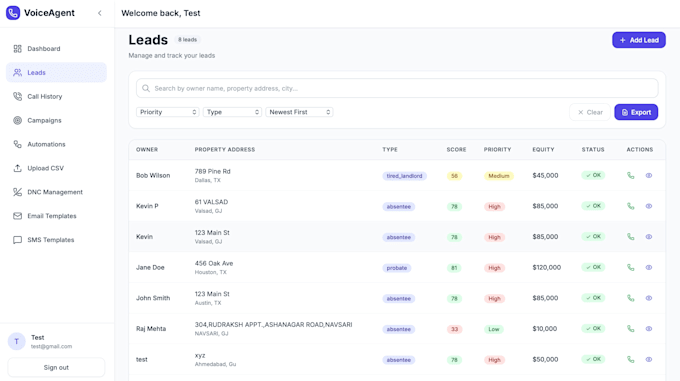
Task: Open SMS Templates
Action: [56, 239]
